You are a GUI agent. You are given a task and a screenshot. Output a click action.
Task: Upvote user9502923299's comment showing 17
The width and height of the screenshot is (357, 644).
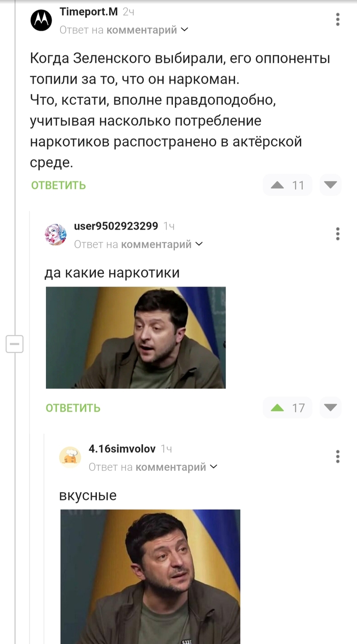click(277, 408)
